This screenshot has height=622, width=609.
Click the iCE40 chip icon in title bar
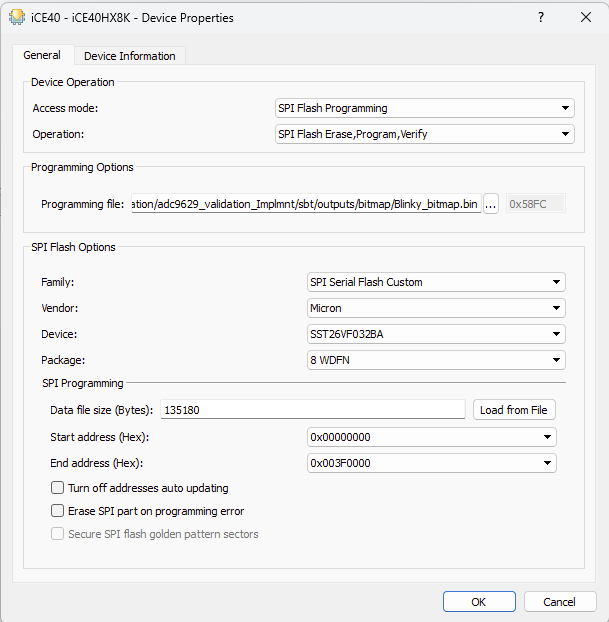pyautogui.click(x=17, y=17)
